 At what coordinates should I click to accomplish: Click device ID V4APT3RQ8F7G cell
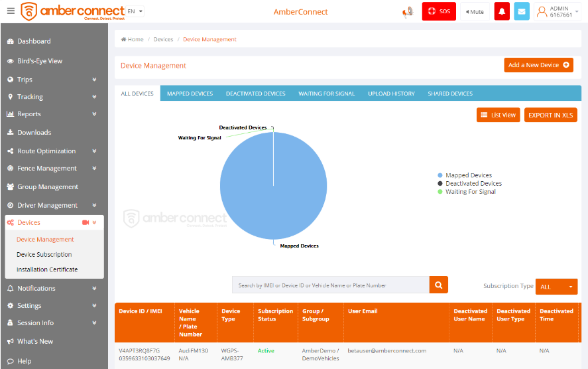point(139,350)
